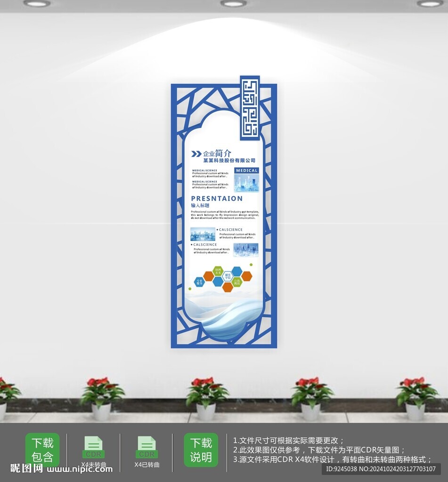Select the CDR X4已转曲 file icon
Viewport: 448px width, 482px height.
[x=147, y=447]
